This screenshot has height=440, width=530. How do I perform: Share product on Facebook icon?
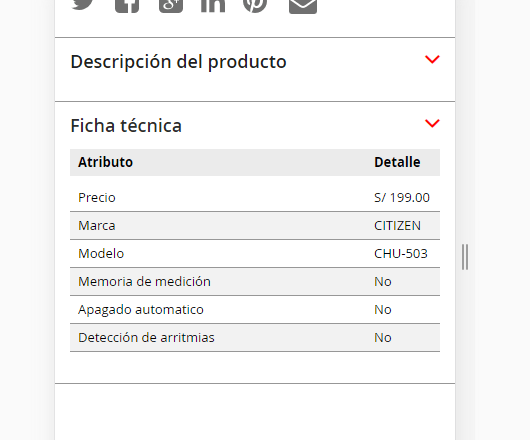click(x=127, y=6)
